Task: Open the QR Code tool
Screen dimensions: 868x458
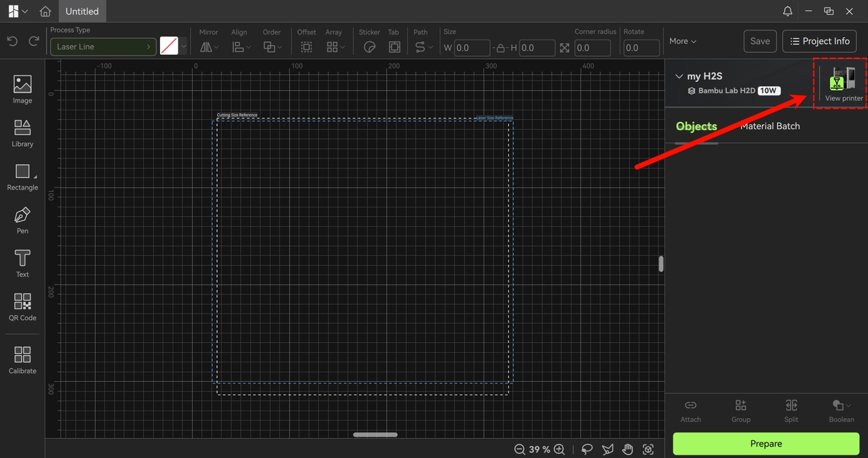Action: coord(22,307)
